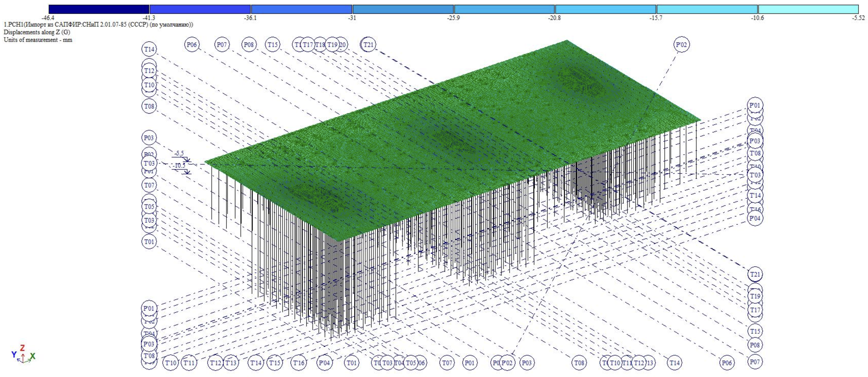Select the legend band between -20.8 and -15.7
This screenshot has width=868, height=377.
click(x=606, y=9)
